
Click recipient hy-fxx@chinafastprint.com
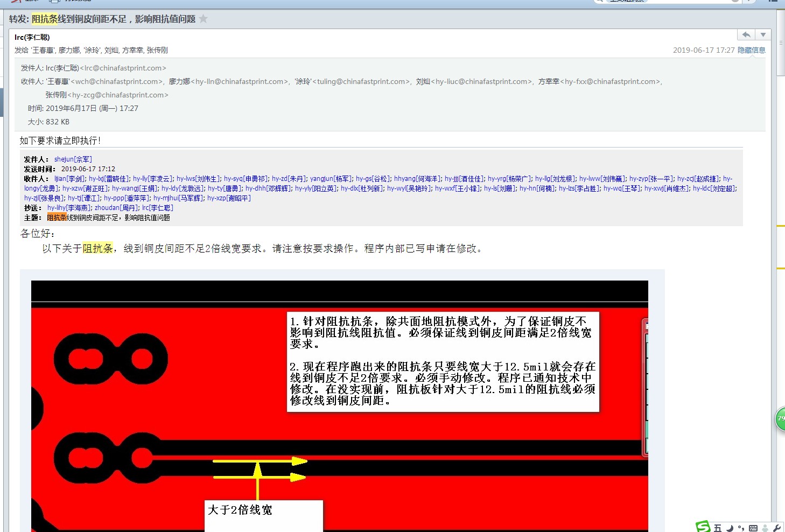(610, 81)
